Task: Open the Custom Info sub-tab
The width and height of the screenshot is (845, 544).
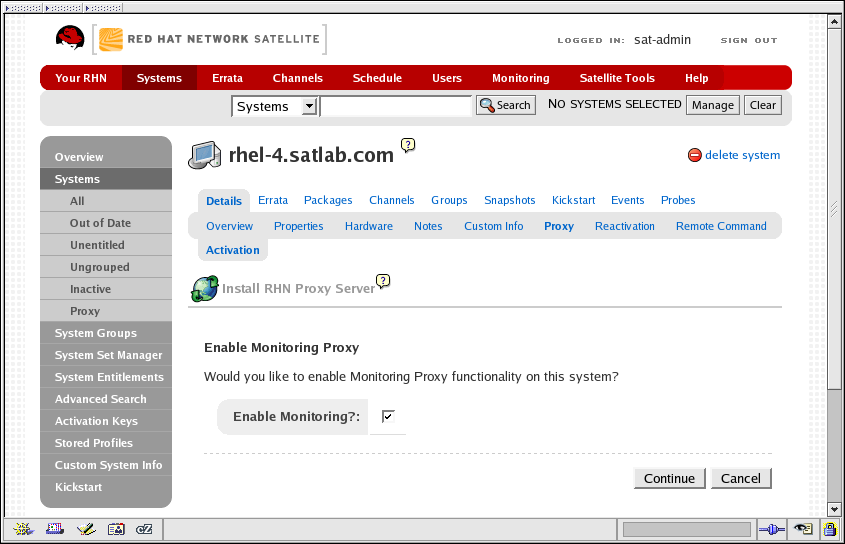Action: point(494,226)
